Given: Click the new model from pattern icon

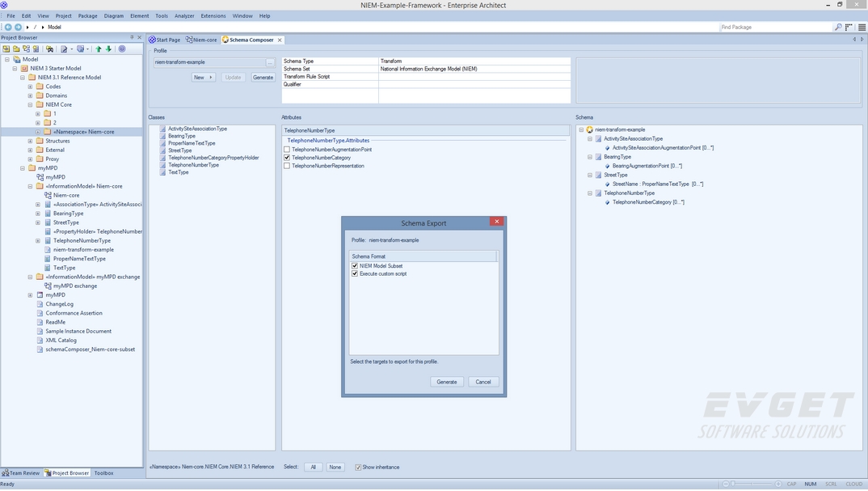Looking at the screenshot, I should coord(6,49).
